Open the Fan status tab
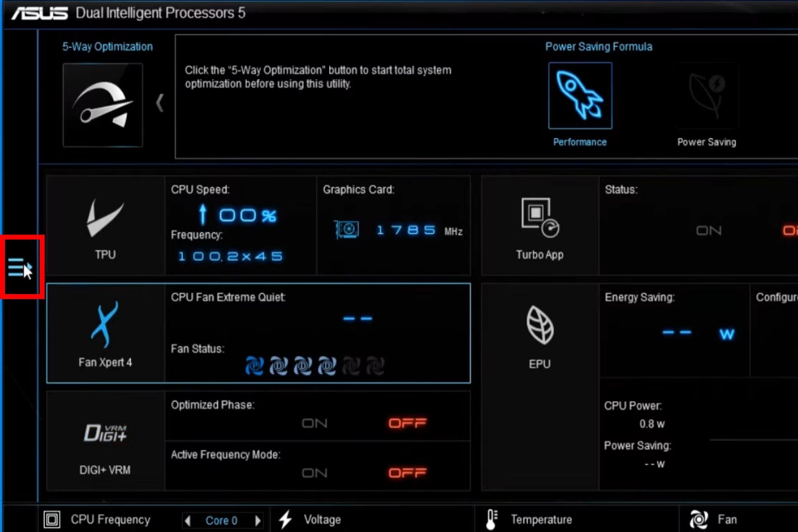Screen dimensions: 798x532 727,519
